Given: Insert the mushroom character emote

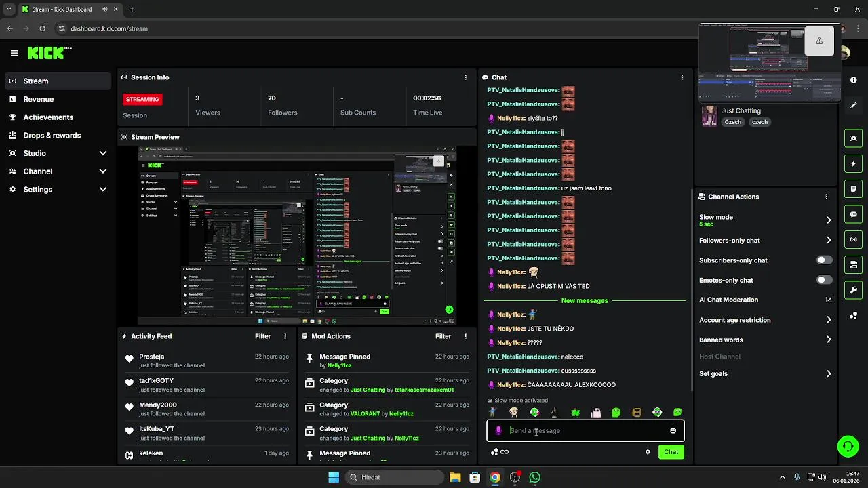Looking at the screenshot, I should pyautogui.click(x=513, y=412).
